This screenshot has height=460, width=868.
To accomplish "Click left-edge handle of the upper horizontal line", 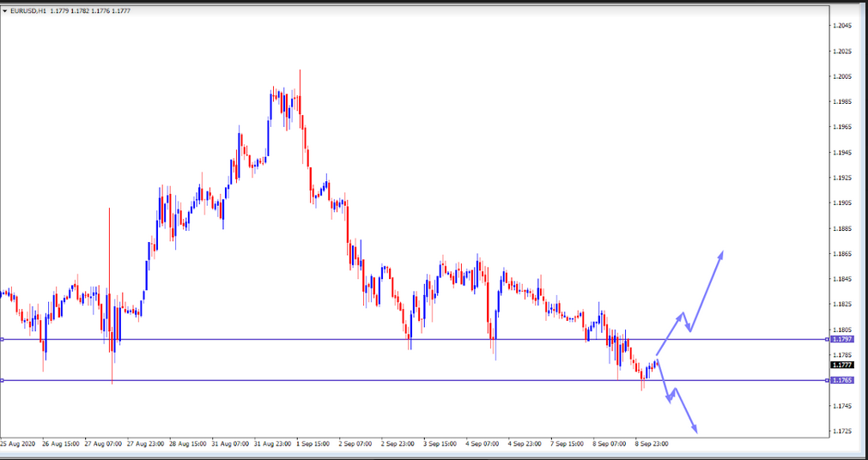I will [3, 340].
